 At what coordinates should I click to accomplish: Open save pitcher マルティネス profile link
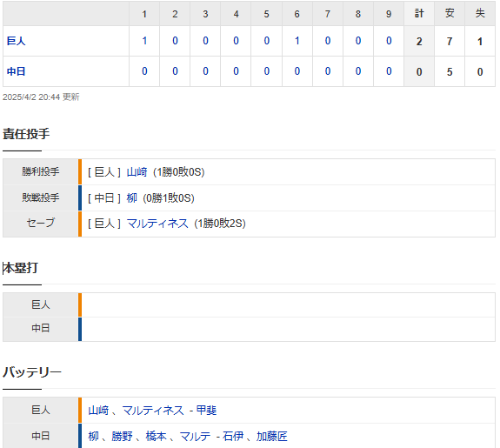[157, 224]
